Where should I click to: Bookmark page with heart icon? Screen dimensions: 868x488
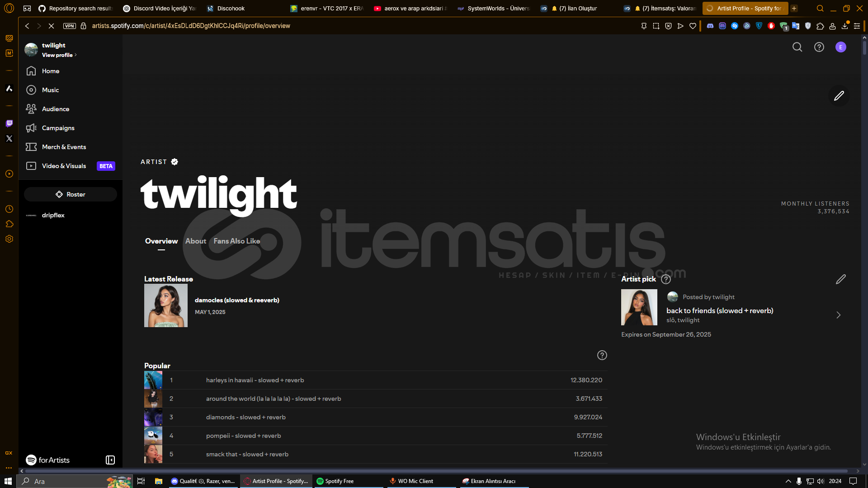[693, 26]
